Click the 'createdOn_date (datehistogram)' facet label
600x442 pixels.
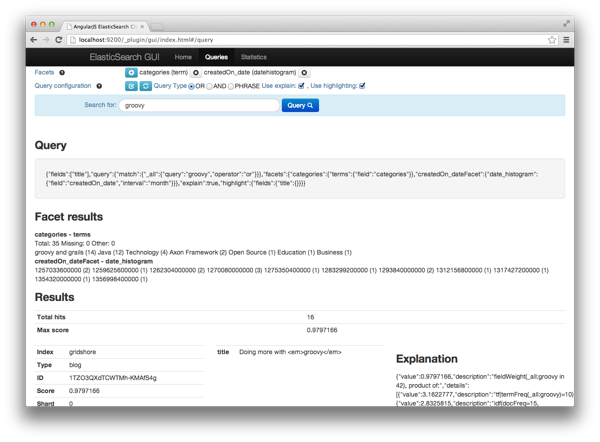coord(250,72)
